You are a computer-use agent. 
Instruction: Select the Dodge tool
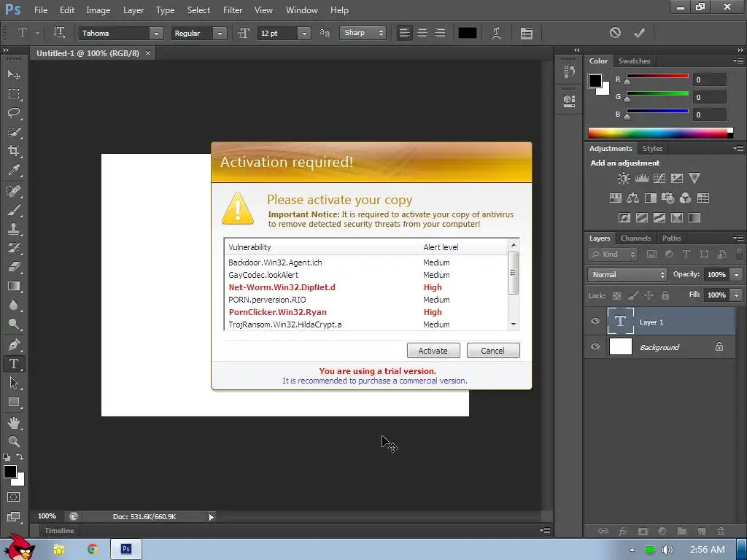pos(14,324)
